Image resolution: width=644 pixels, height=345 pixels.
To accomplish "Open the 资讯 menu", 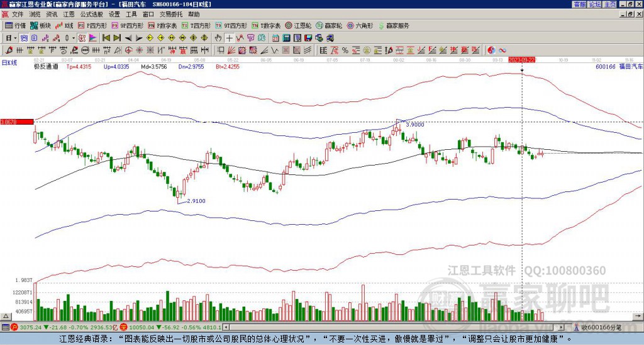I will [x=52, y=14].
